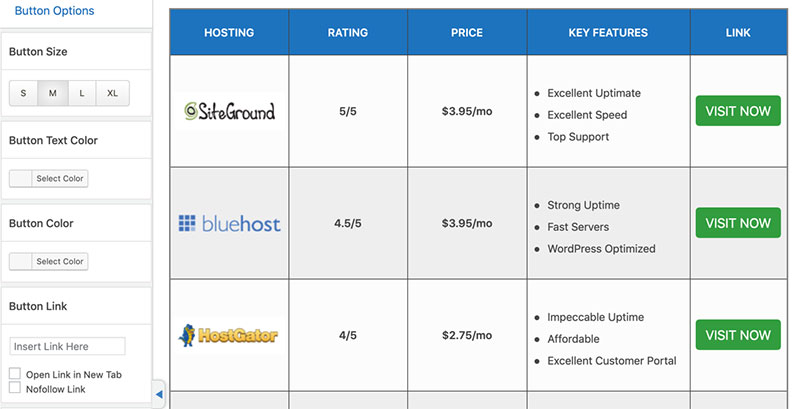Select button size M
Viewport: 800px width, 409px height.
(x=53, y=93)
